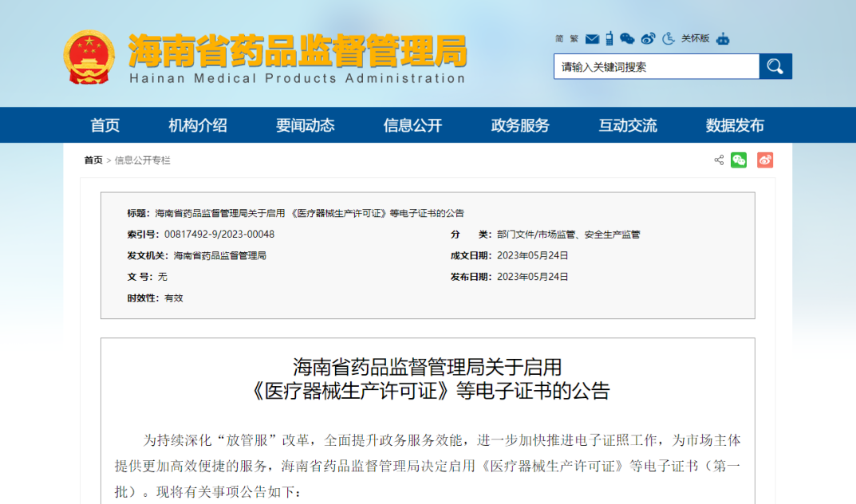Open the robot assistant icon
The height and width of the screenshot is (504, 856).
[723, 38]
